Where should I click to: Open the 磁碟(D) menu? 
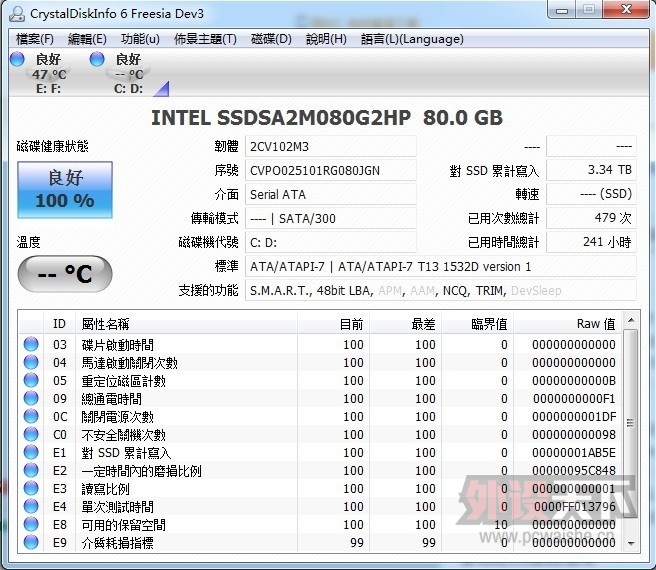pos(271,39)
